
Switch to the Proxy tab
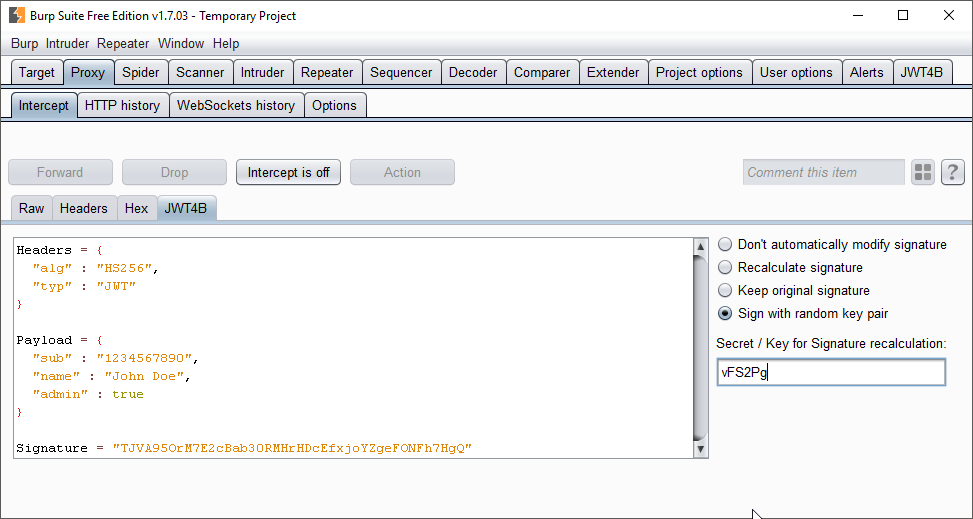(x=88, y=72)
